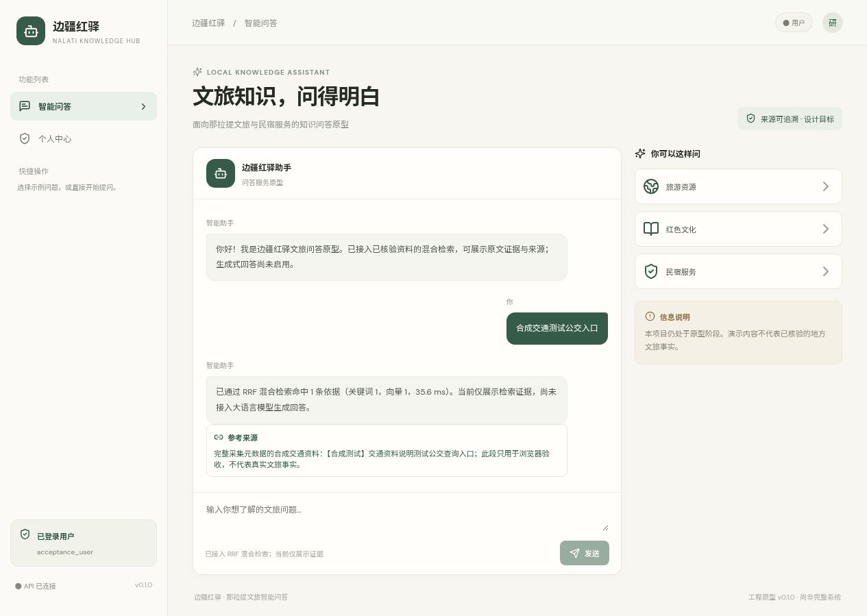
Task: Open 智能问答 in the sidebar
Action: (x=84, y=106)
